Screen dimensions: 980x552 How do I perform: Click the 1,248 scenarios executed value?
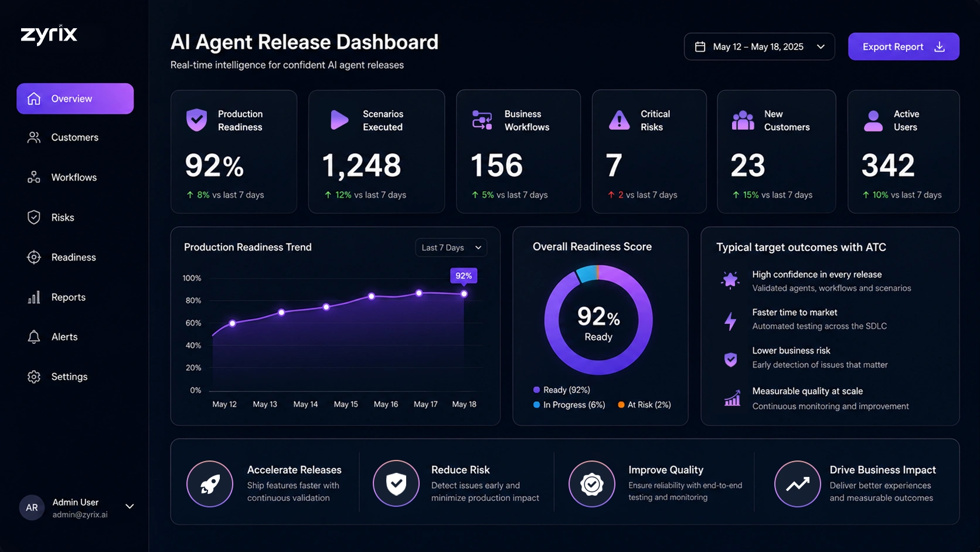pyautogui.click(x=362, y=165)
